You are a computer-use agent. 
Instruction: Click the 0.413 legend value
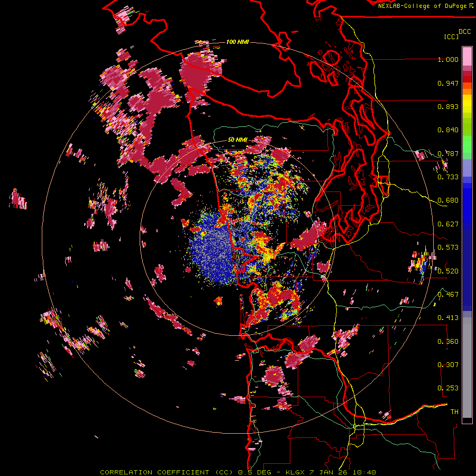[448, 318]
